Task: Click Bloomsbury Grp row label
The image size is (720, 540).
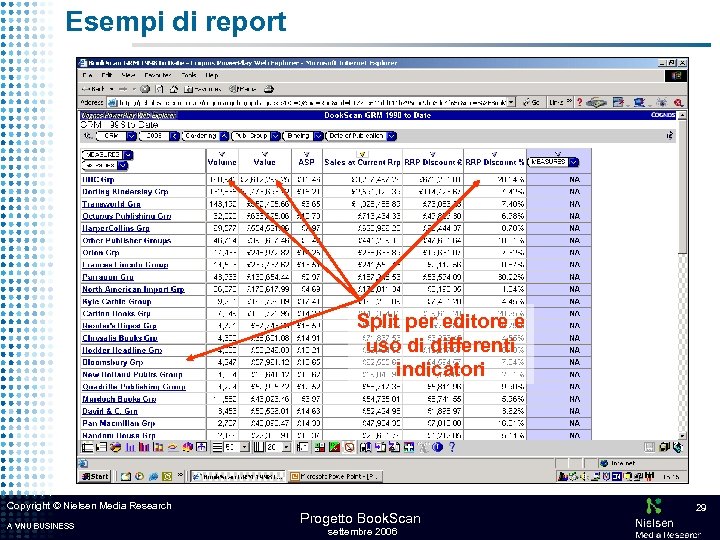Action: click(112, 362)
